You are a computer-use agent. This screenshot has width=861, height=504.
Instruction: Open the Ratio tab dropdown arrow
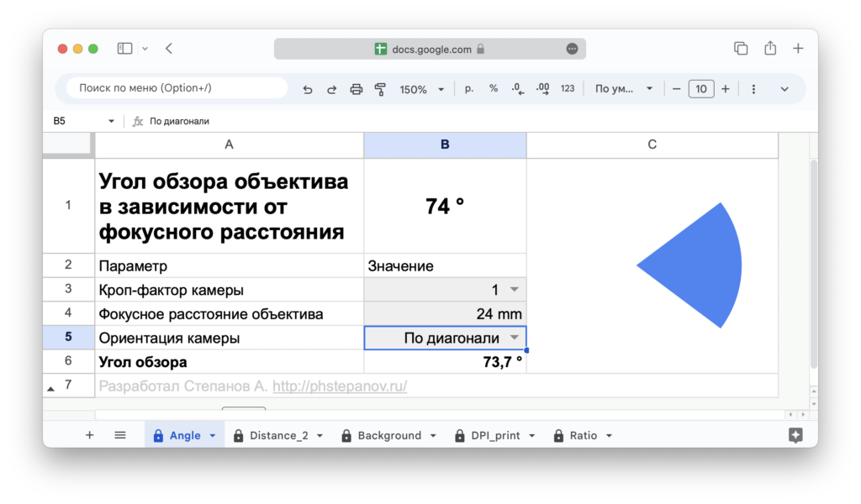pyautogui.click(x=609, y=436)
